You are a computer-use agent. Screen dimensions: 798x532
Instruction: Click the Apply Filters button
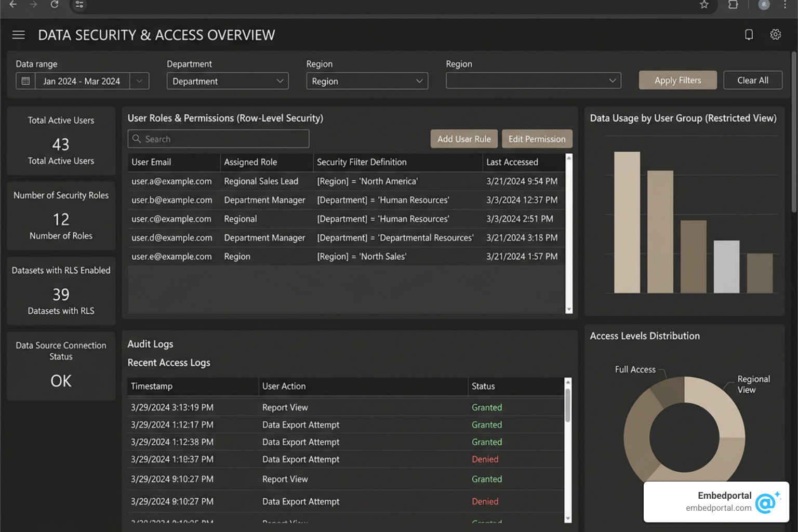coord(677,80)
